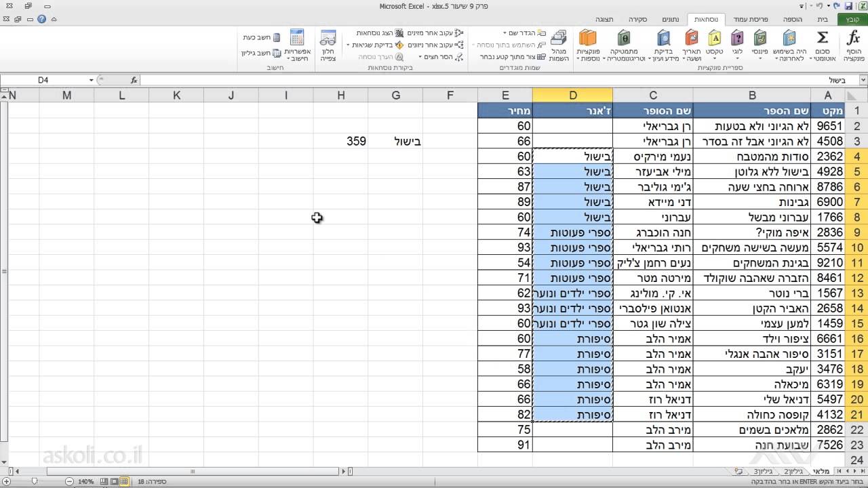Click the formula bar input with בישול
The image size is (868, 488).
(500, 80)
